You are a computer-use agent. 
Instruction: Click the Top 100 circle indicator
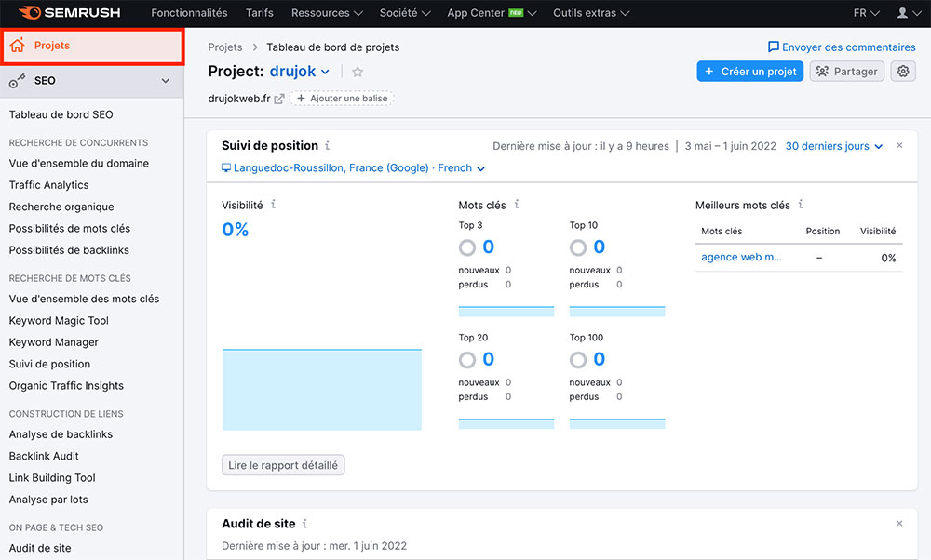pyautogui.click(x=578, y=359)
